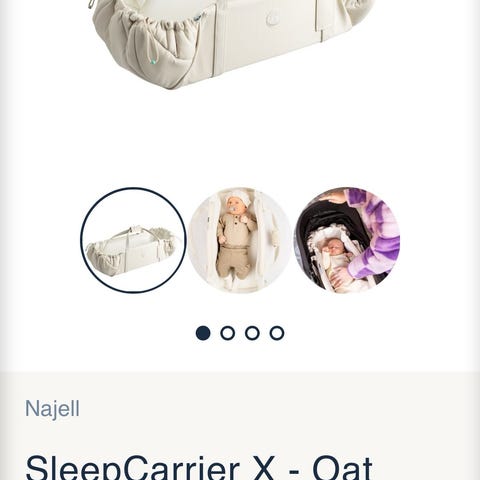The height and width of the screenshot is (480, 480).
Task: View the stroller with baby thumbnail
Action: click(x=347, y=240)
